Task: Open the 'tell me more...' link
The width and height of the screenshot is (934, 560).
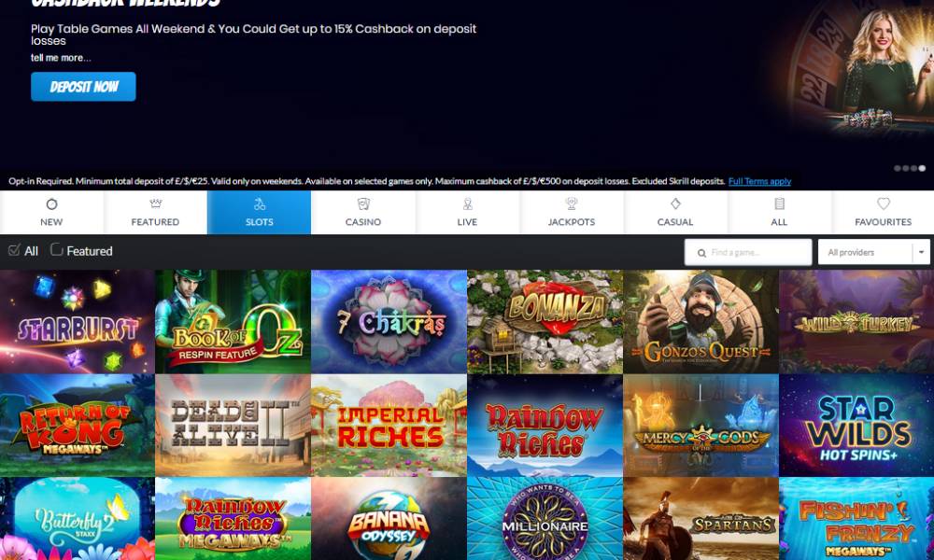Action: [61, 58]
